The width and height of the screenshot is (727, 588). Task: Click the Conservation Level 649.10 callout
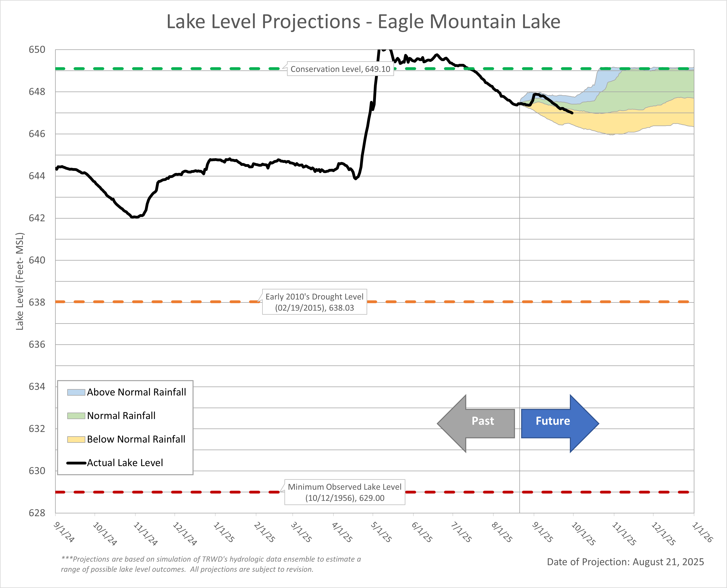[340, 69]
